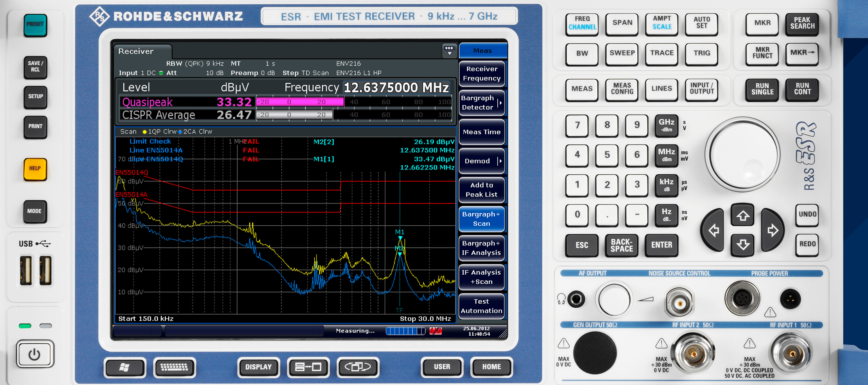Click the first USB port
The image size is (868, 385).
[26, 270]
